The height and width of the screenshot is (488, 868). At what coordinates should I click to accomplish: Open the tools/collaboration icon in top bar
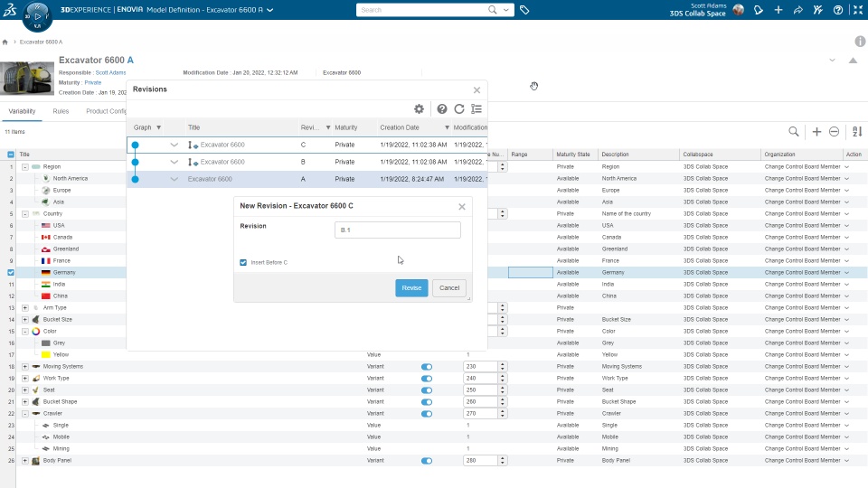tap(817, 10)
